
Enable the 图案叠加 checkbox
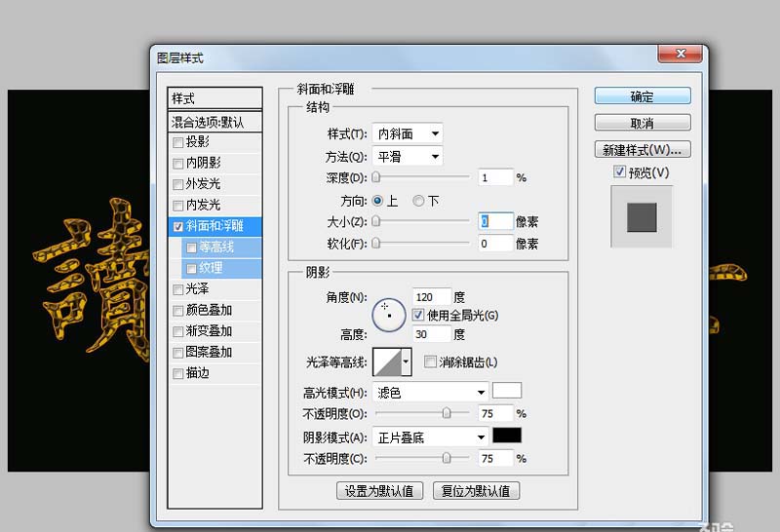[177, 353]
